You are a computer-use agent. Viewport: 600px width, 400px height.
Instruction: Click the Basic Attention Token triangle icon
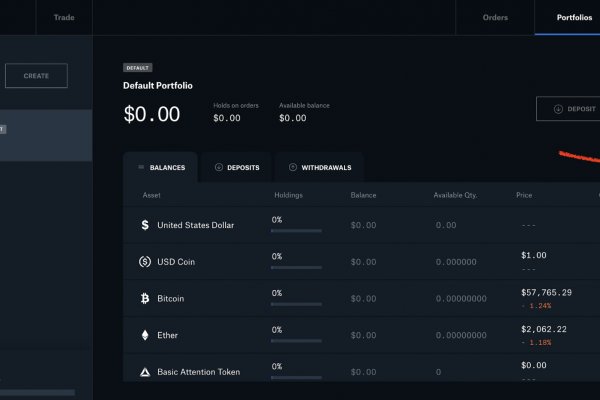(x=145, y=372)
